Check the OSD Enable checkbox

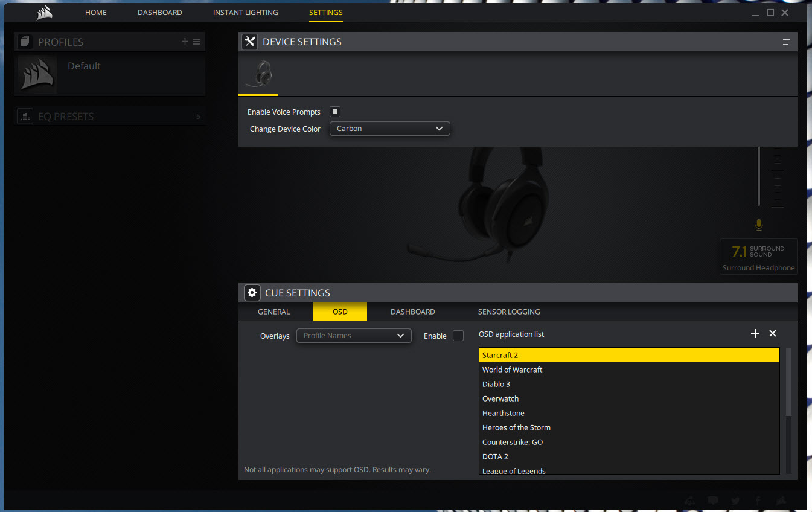[x=458, y=336]
